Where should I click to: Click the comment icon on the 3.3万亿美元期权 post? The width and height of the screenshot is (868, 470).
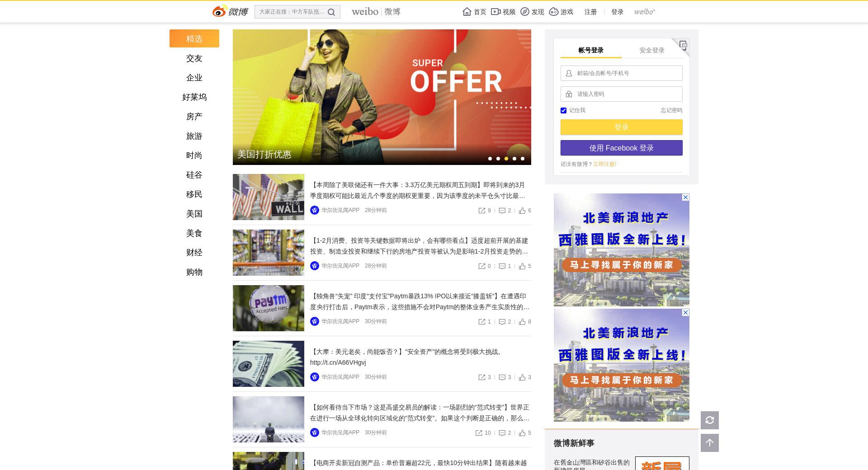[x=502, y=211]
